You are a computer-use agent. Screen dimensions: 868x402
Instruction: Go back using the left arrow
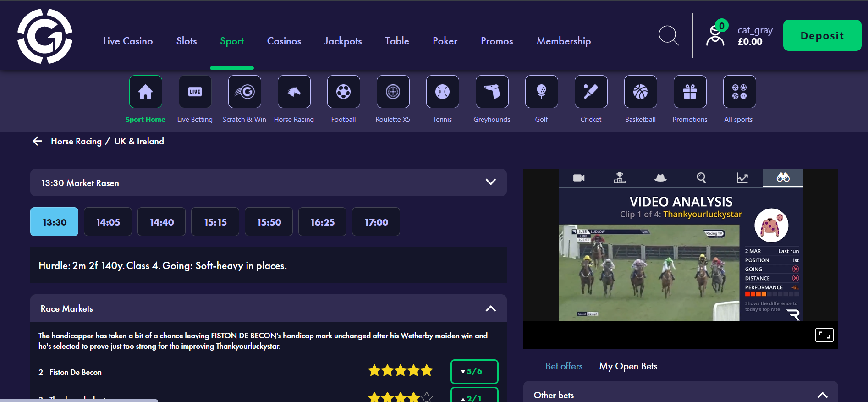tap(38, 141)
